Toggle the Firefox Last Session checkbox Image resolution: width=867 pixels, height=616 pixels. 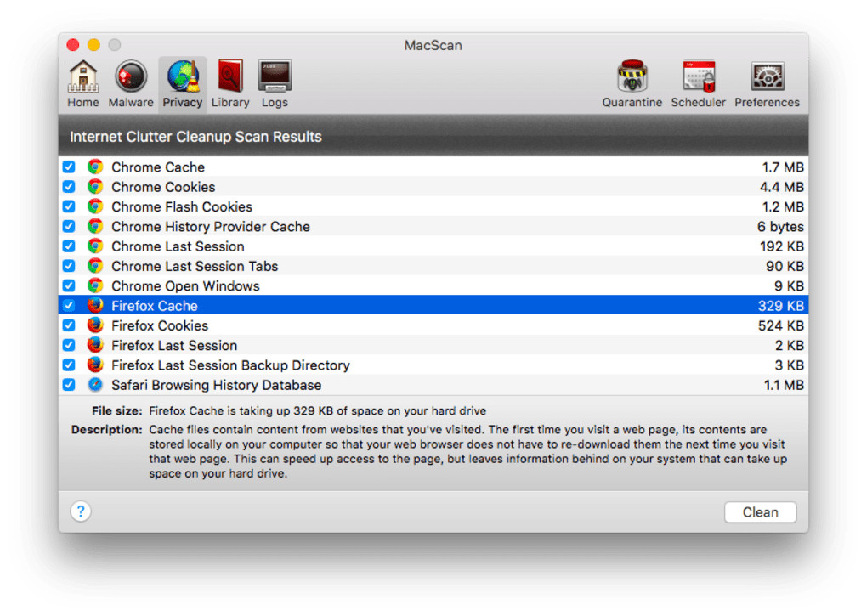pos(69,345)
